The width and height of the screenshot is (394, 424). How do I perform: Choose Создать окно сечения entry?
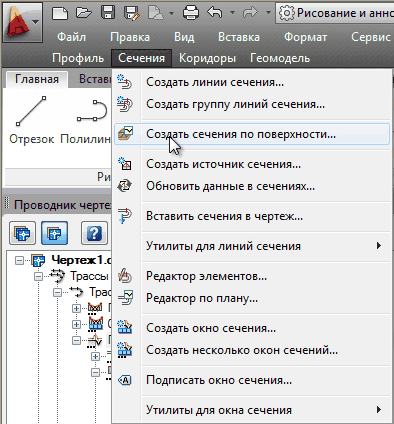click(252, 328)
